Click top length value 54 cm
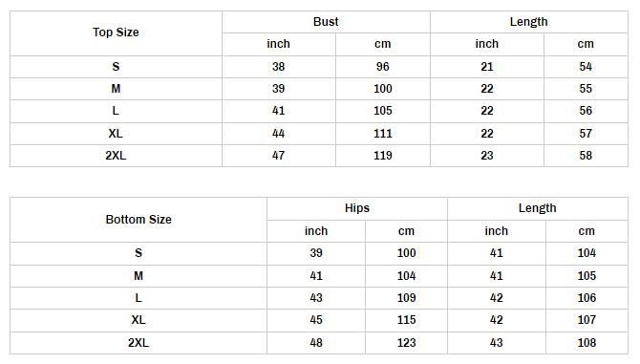 click(x=586, y=67)
